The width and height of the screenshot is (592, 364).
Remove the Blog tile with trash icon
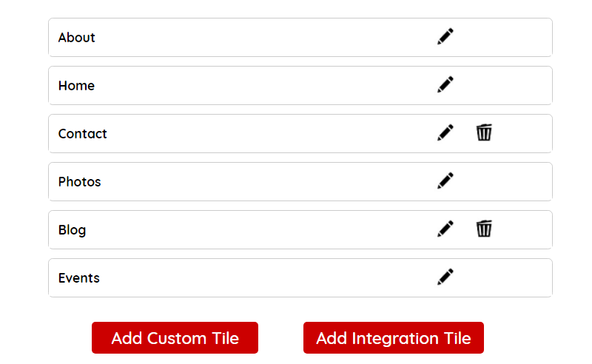484,229
